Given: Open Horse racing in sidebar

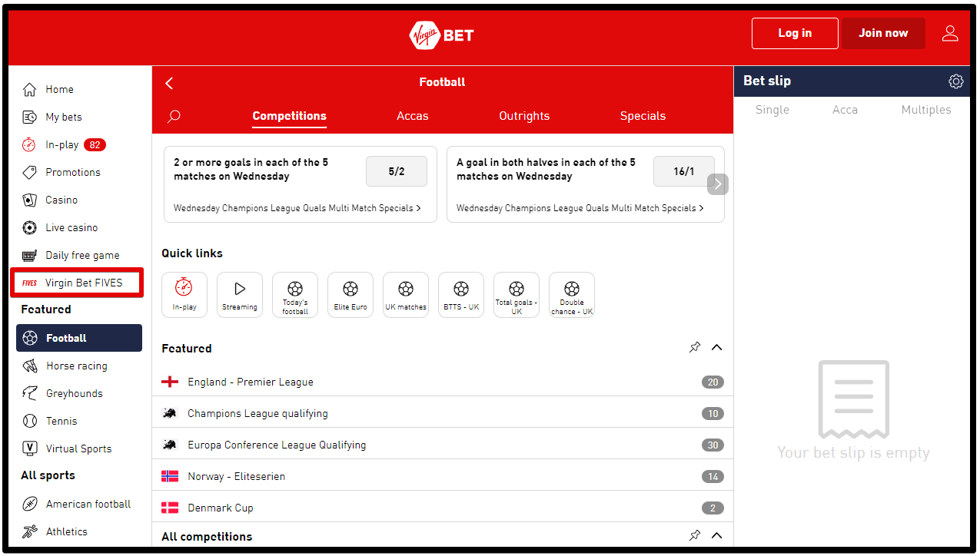Looking at the screenshot, I should 78,366.
